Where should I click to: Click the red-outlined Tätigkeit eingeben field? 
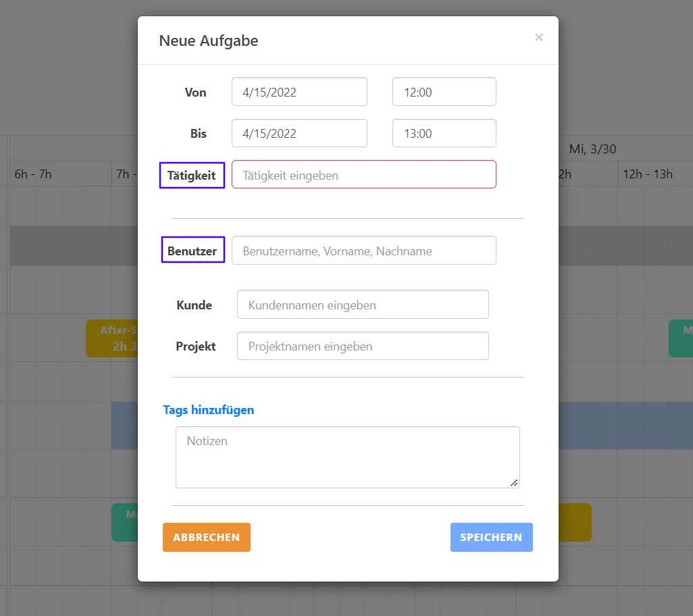coord(363,174)
